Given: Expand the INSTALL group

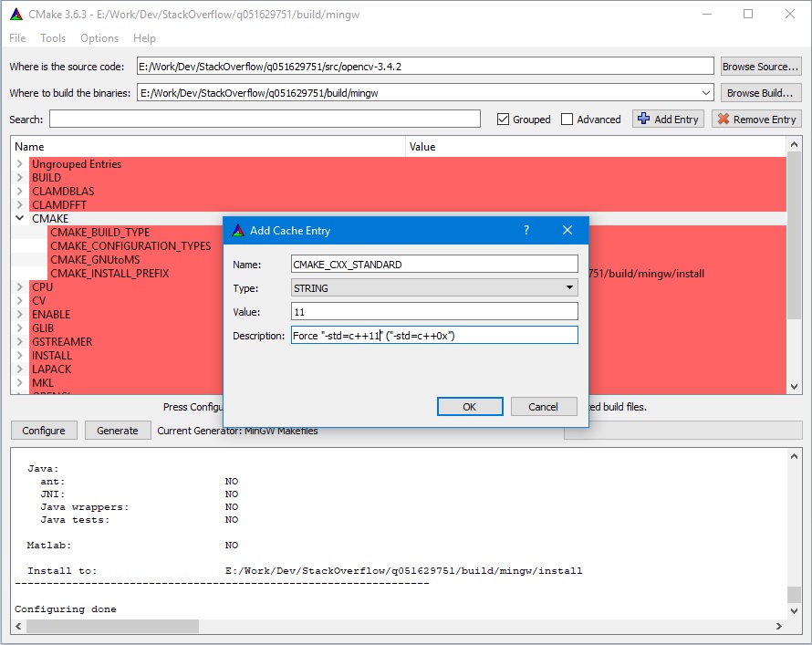Looking at the screenshot, I should tap(20, 356).
